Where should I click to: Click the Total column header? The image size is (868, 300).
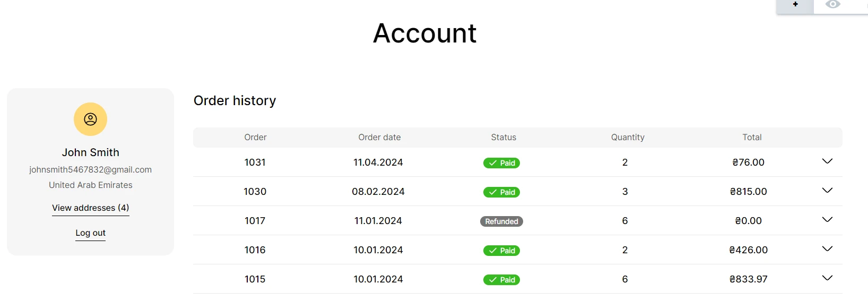[752, 138]
